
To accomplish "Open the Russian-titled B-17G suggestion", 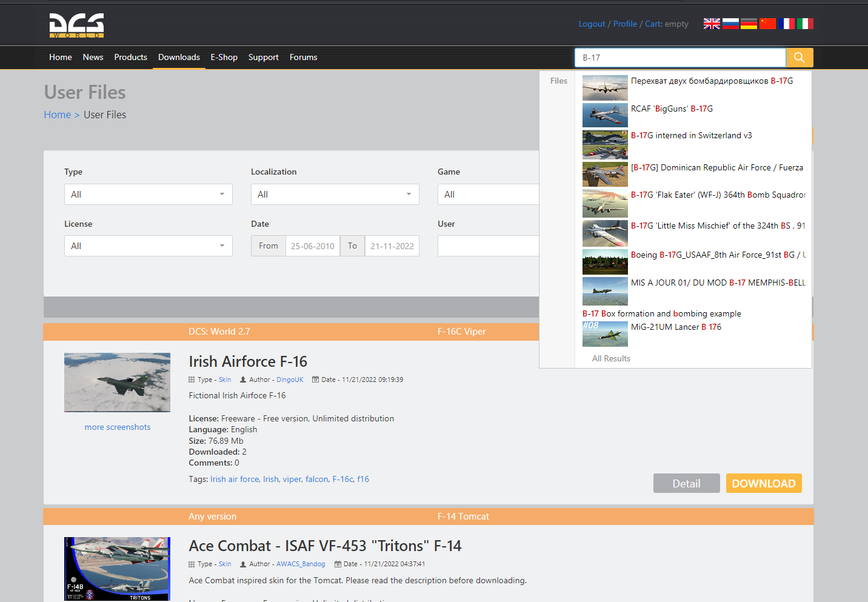I will [712, 81].
